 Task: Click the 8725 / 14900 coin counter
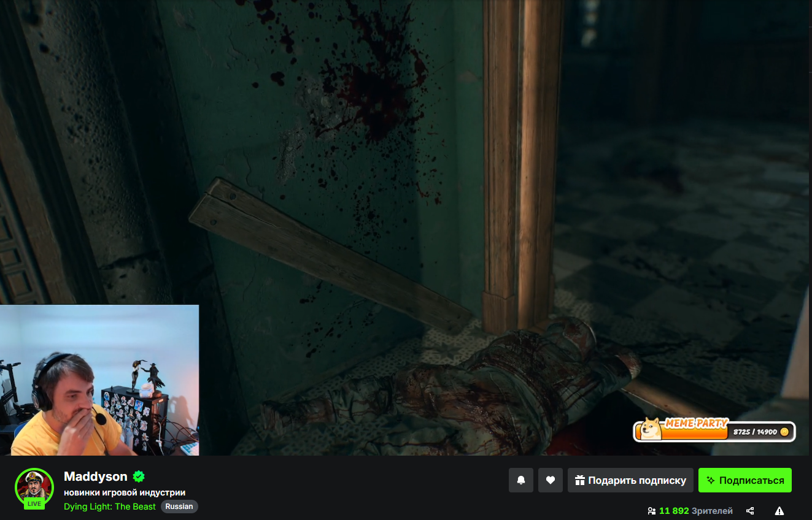[761, 432]
